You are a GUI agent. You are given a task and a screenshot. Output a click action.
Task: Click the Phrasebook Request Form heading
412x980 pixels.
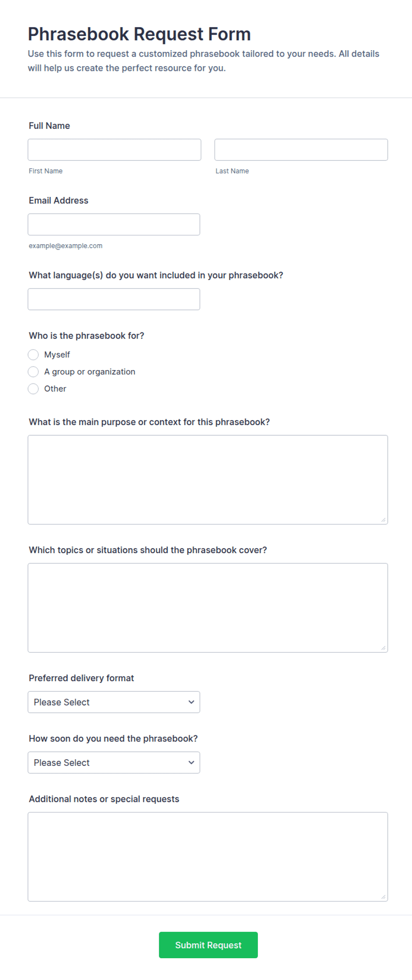[x=139, y=34]
